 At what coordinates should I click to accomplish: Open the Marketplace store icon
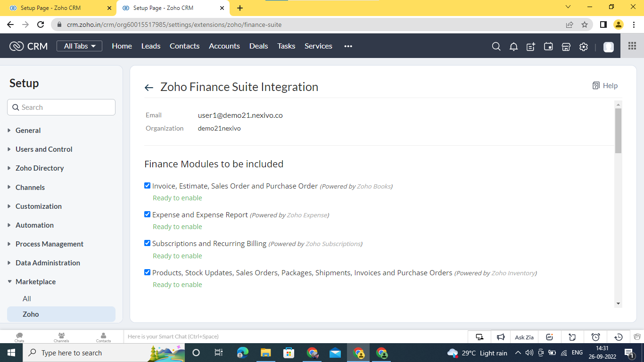[566, 46]
